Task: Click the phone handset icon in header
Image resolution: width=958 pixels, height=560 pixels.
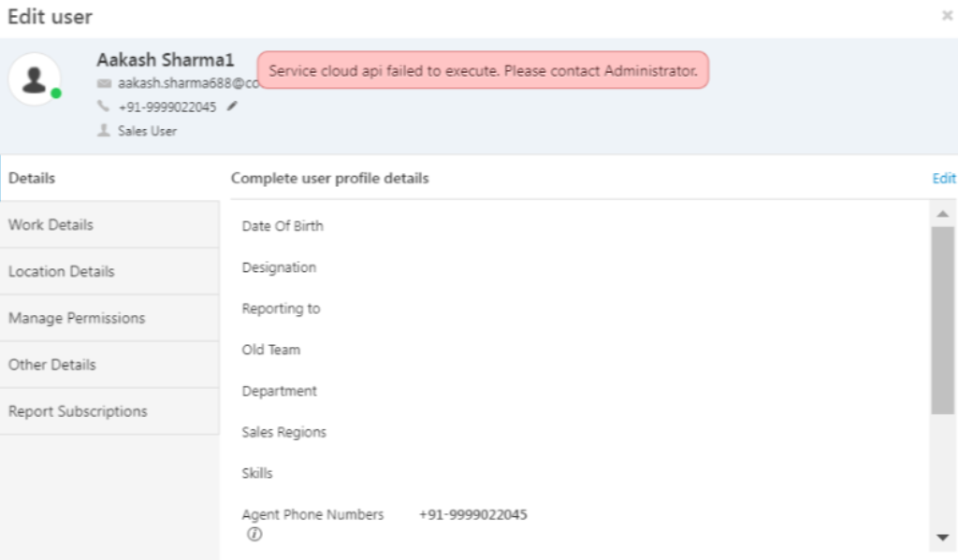Action: (104, 107)
